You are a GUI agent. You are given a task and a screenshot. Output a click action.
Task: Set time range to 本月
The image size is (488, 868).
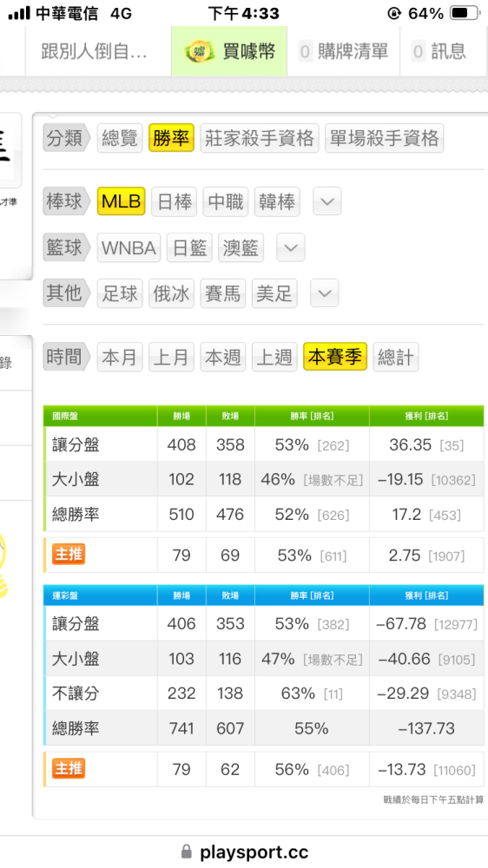click(x=120, y=357)
